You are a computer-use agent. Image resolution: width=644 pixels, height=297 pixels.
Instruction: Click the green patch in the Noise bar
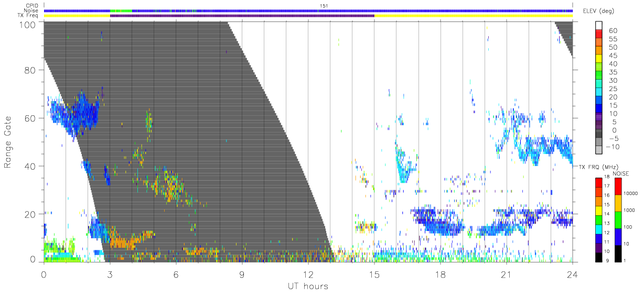(121, 10)
